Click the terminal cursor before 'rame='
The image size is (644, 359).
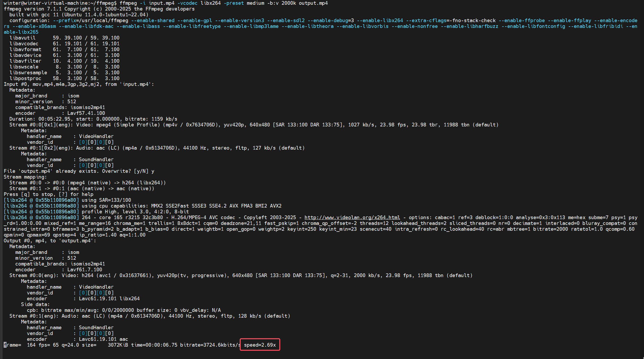5,345
